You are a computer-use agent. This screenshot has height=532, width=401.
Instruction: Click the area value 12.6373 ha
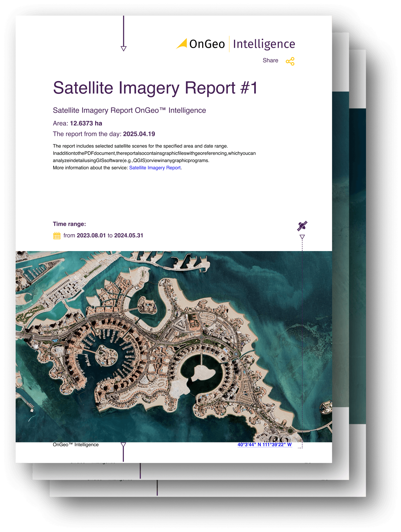point(86,123)
